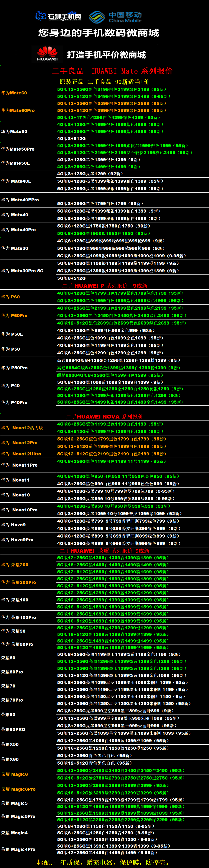Select the 华为 Nova12Pro model cell
Image resolution: width=209 pixels, height=868 pixels.
pyautogui.click(x=28, y=443)
